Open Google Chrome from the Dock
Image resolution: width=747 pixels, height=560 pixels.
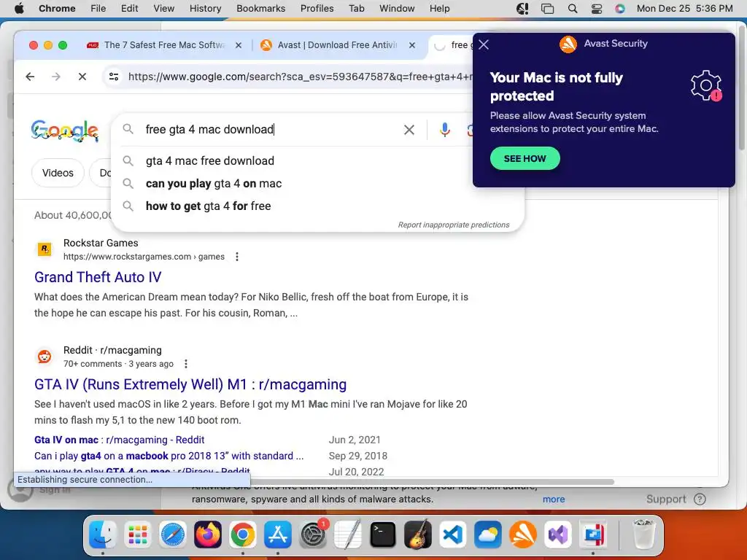242,534
